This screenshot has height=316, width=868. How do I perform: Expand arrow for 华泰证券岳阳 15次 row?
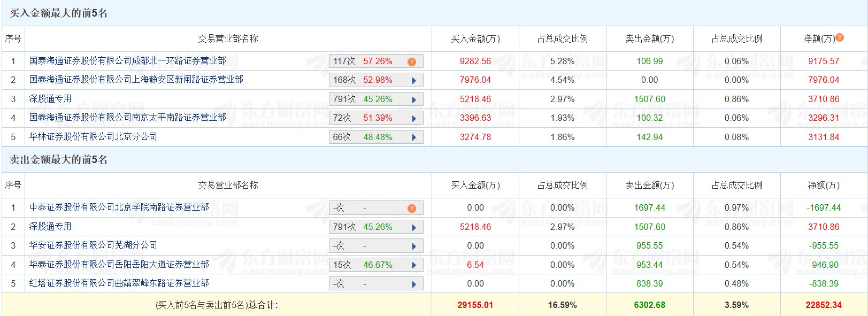tap(414, 265)
